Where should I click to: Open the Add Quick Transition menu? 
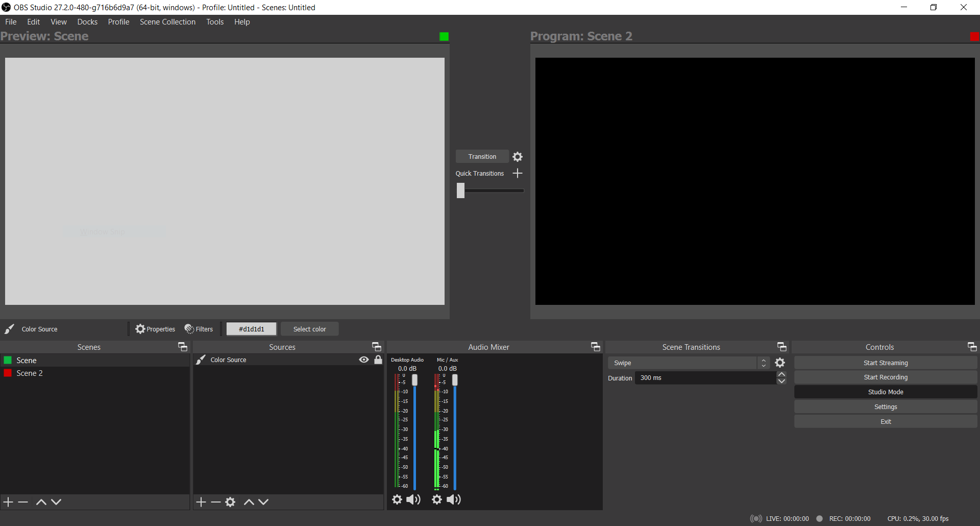coord(517,173)
